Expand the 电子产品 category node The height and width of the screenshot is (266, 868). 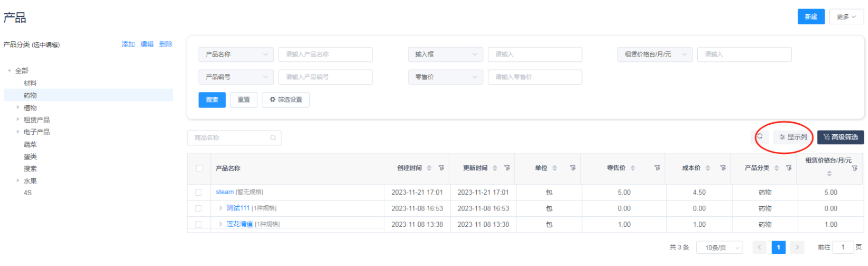coord(18,132)
